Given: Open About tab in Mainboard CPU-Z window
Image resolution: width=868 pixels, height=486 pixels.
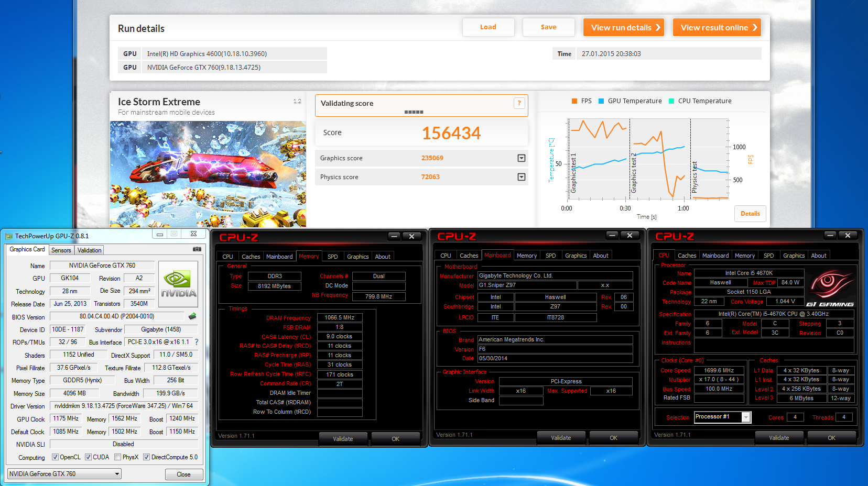Looking at the screenshot, I should tap(601, 256).
